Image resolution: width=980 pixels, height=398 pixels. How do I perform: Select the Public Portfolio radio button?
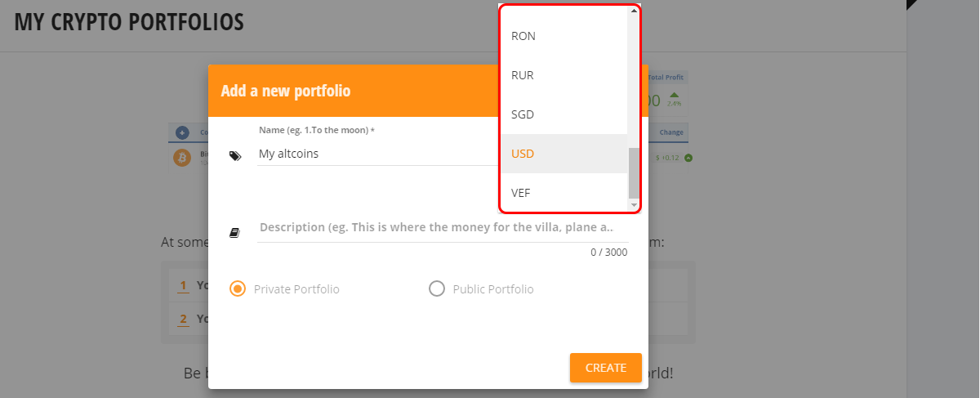pyautogui.click(x=437, y=288)
